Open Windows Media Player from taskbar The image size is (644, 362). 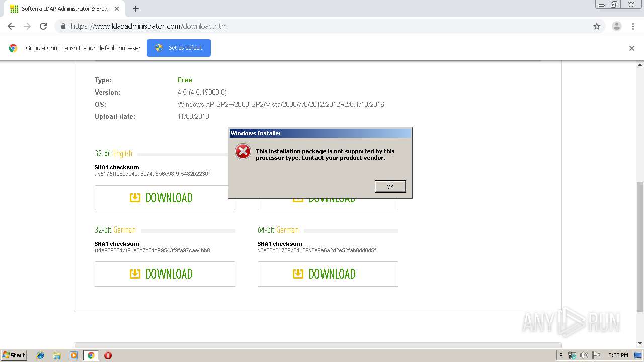point(74,355)
